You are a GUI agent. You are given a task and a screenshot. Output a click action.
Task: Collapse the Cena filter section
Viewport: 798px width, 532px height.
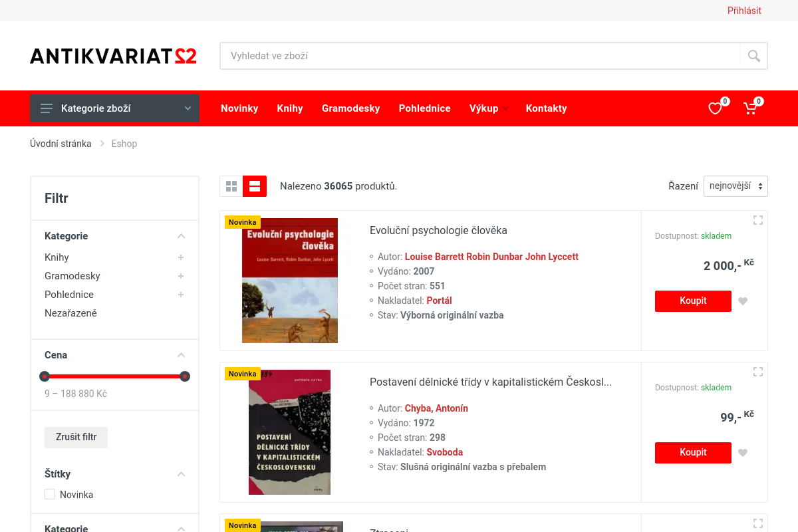tap(181, 355)
